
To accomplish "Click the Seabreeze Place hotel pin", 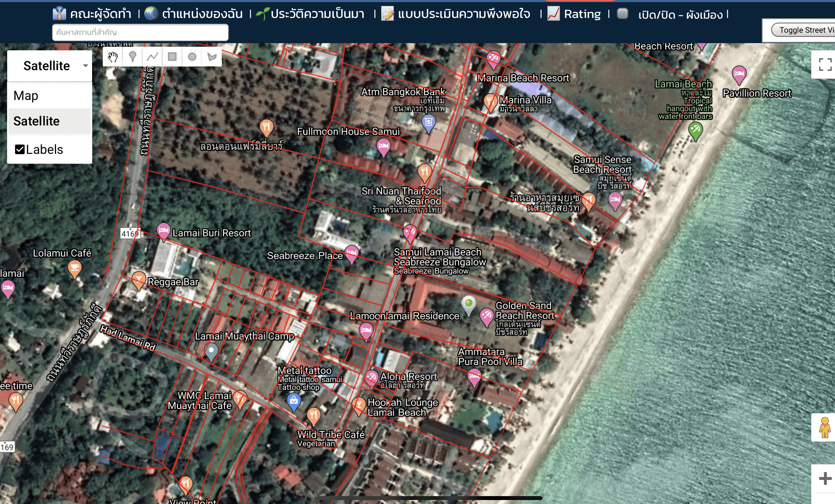I will point(351,254).
